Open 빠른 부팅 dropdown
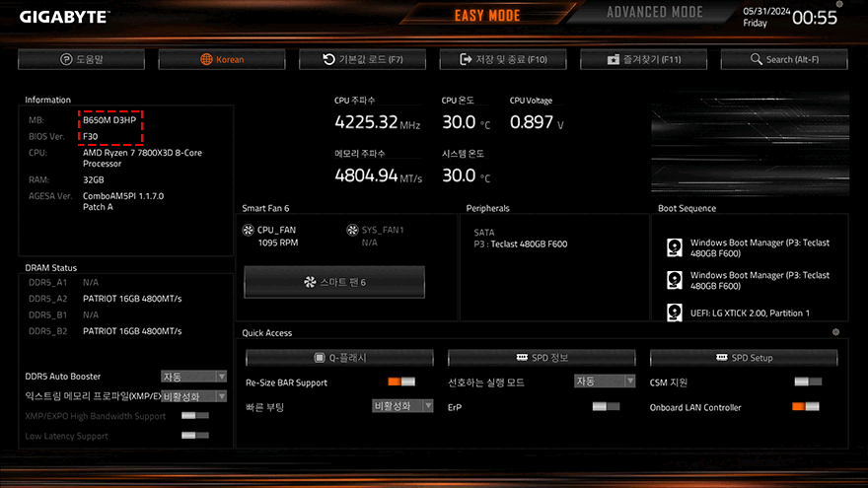 pyautogui.click(x=402, y=406)
